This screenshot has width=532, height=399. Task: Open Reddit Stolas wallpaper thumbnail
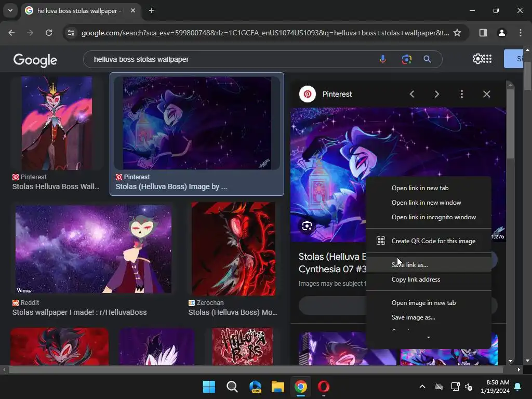pos(94,249)
